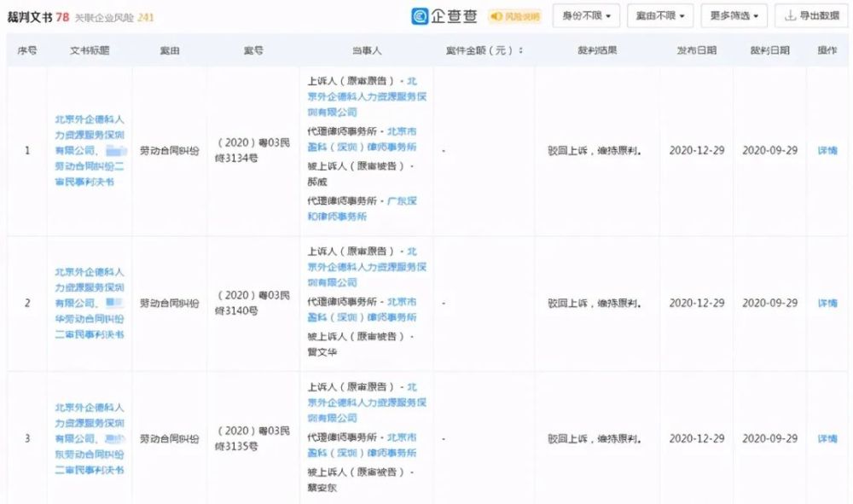
Task: Click row 1 result 驳回上诉，维持原判
Action: 595,151
